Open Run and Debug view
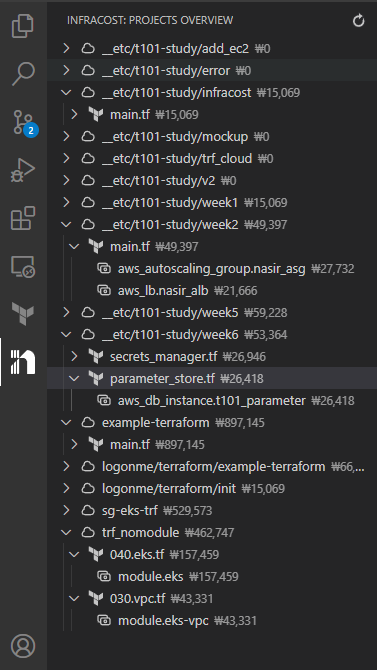The image size is (377, 670). click(23, 170)
